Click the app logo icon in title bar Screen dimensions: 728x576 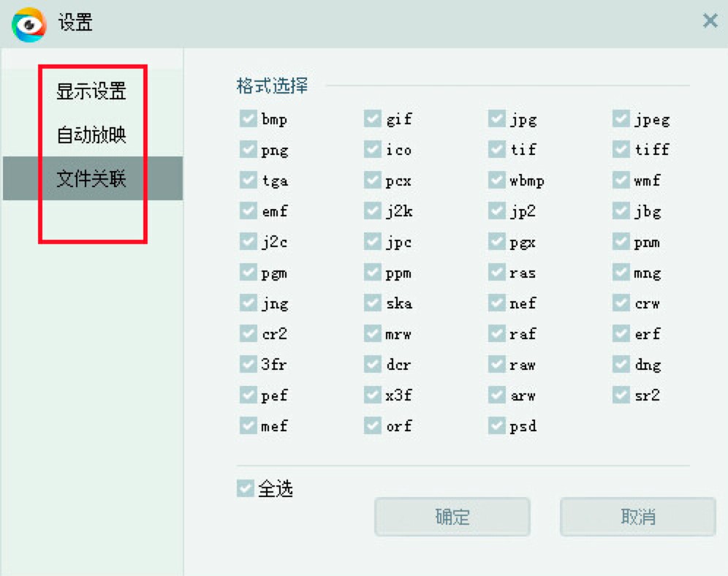[28, 23]
